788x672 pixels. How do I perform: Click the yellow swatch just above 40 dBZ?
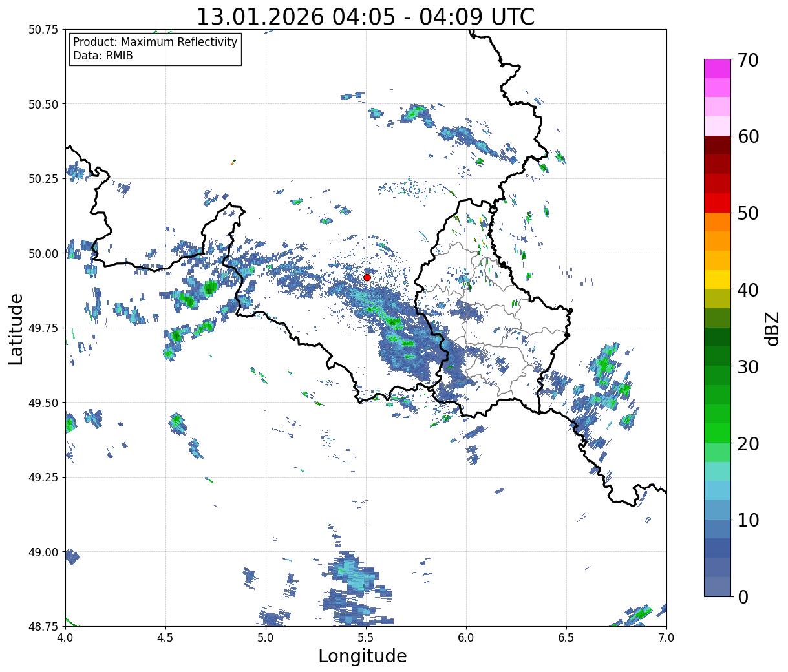coord(718,280)
